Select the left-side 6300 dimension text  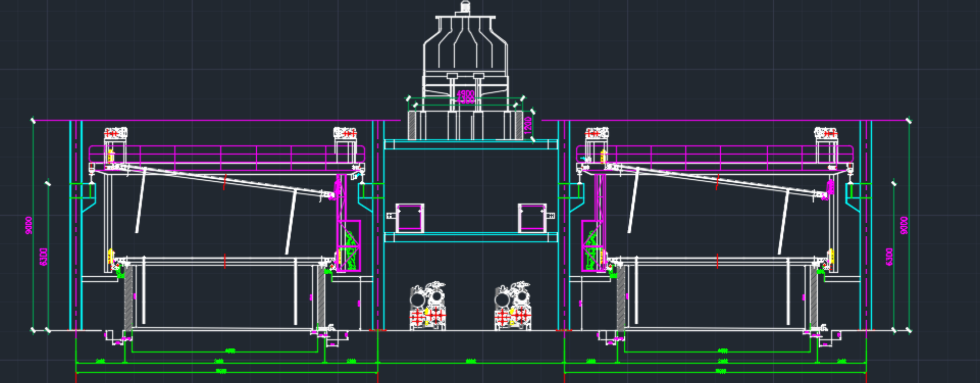[44, 256]
